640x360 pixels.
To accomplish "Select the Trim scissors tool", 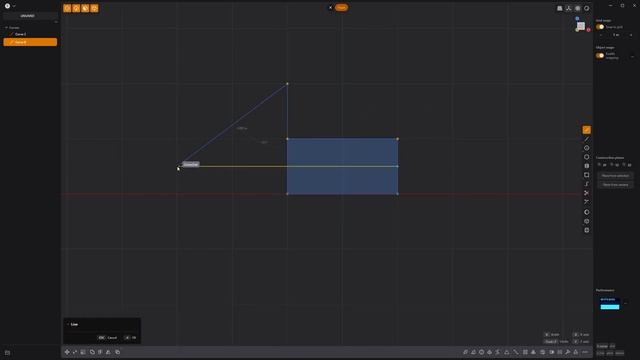I will tap(587, 193).
